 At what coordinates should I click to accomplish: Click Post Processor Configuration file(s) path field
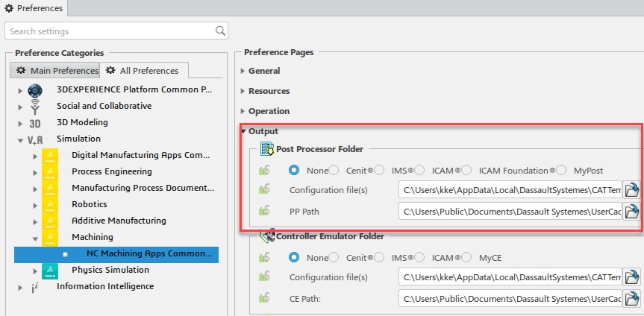[x=510, y=189]
